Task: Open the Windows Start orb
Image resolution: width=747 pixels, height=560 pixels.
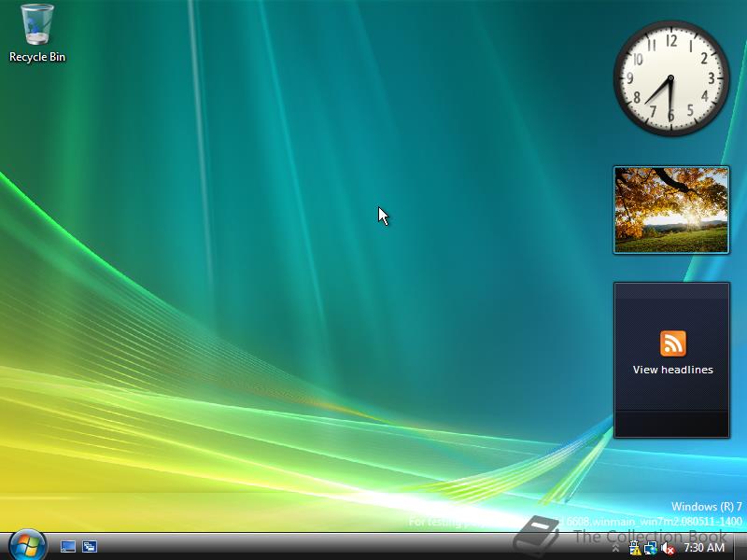Action: point(27,545)
